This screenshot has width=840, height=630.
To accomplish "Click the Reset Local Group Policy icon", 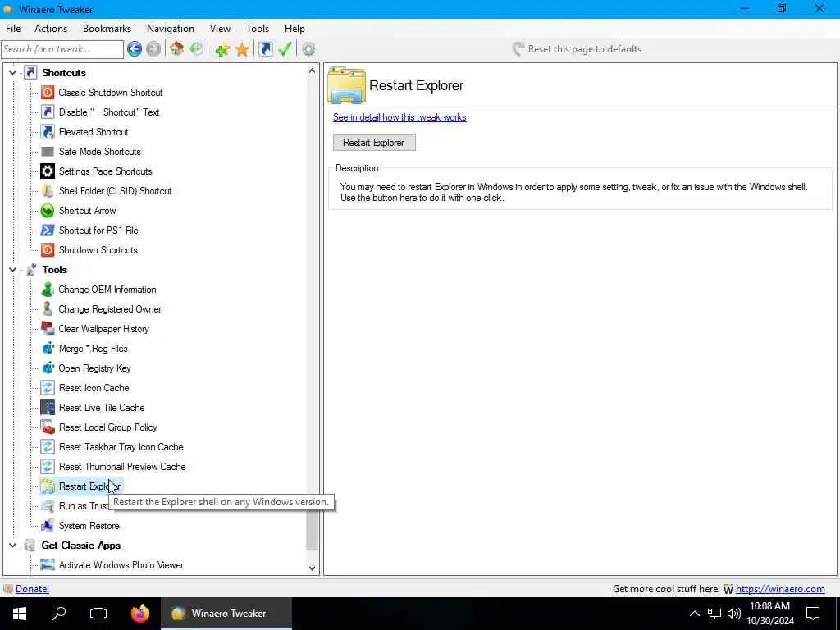I will (x=48, y=427).
